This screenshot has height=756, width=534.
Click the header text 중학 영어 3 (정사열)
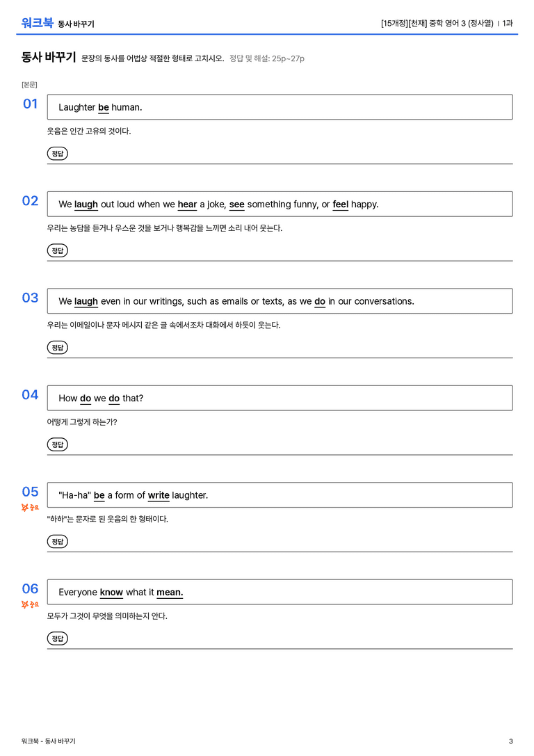(461, 23)
